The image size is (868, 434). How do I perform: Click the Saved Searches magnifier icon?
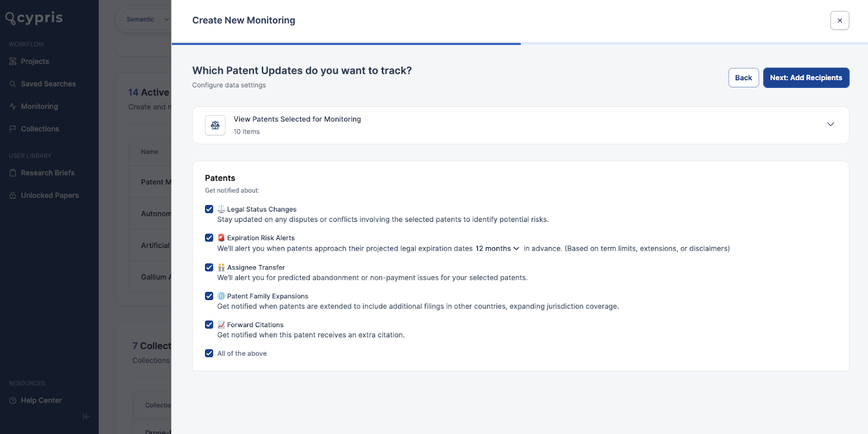coord(13,84)
